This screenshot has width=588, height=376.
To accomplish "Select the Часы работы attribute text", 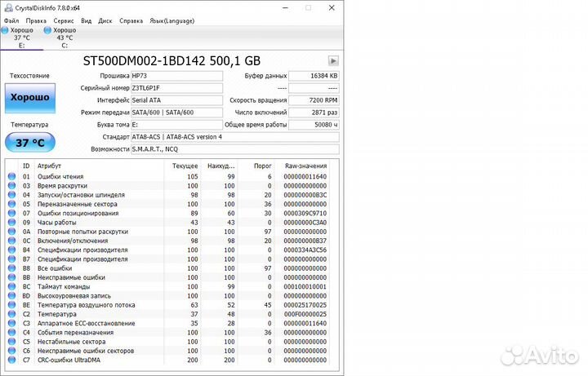I will [56, 223].
